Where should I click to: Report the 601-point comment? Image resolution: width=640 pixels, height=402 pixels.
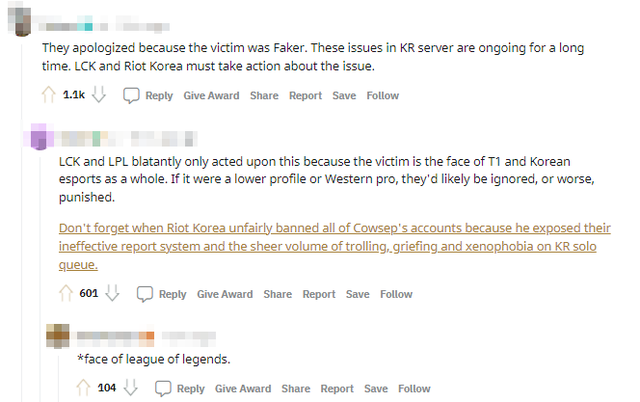tap(319, 294)
